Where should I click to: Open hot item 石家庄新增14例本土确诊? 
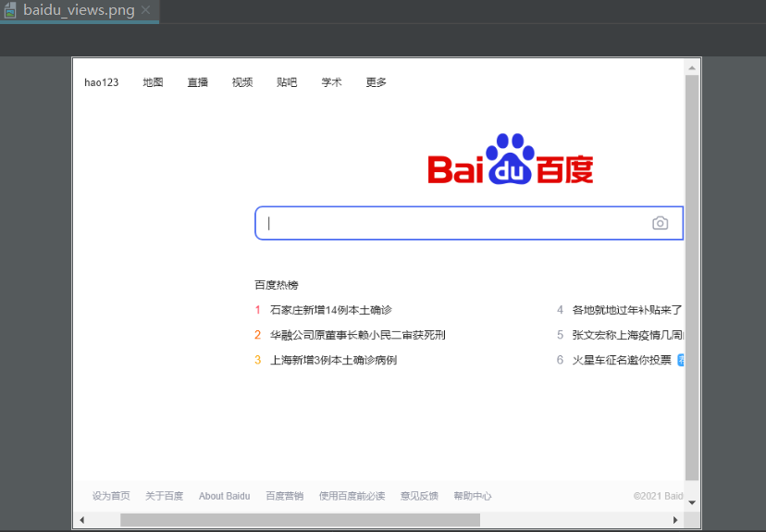tap(330, 310)
